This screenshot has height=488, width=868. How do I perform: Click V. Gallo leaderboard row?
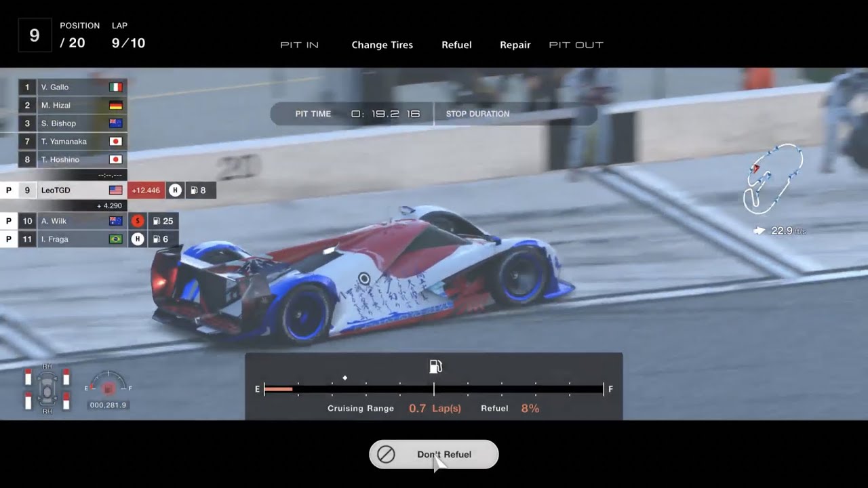(x=73, y=87)
